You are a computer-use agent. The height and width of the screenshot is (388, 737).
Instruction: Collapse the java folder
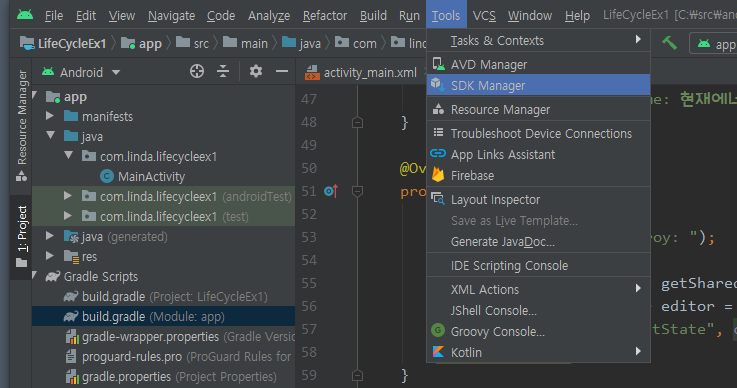coord(50,135)
